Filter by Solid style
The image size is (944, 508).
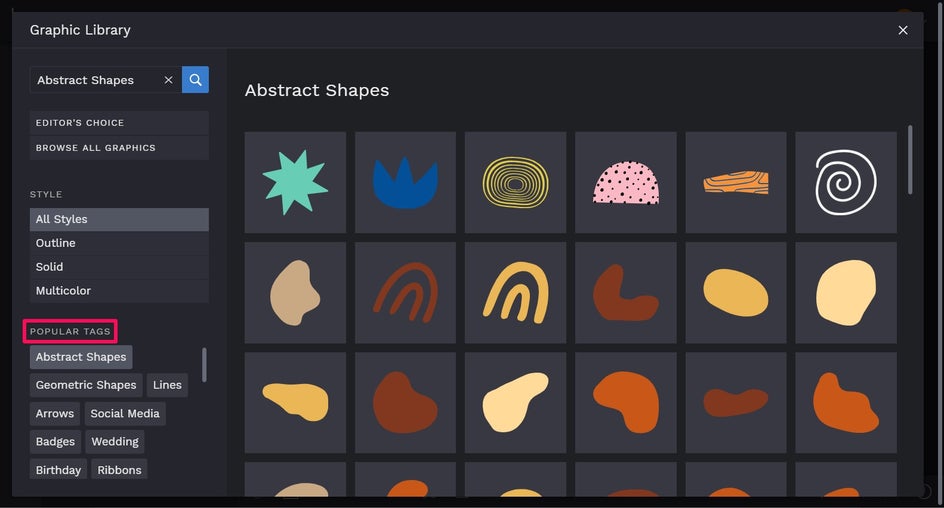tap(119, 267)
